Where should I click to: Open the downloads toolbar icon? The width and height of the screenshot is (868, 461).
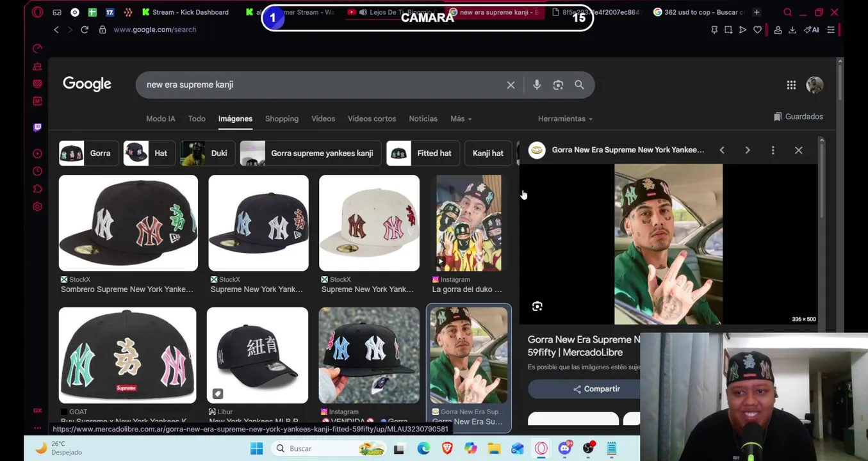click(792, 29)
